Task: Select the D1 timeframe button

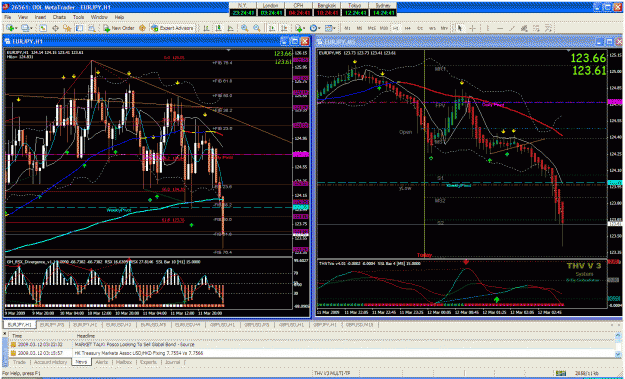Action: click(x=420, y=28)
